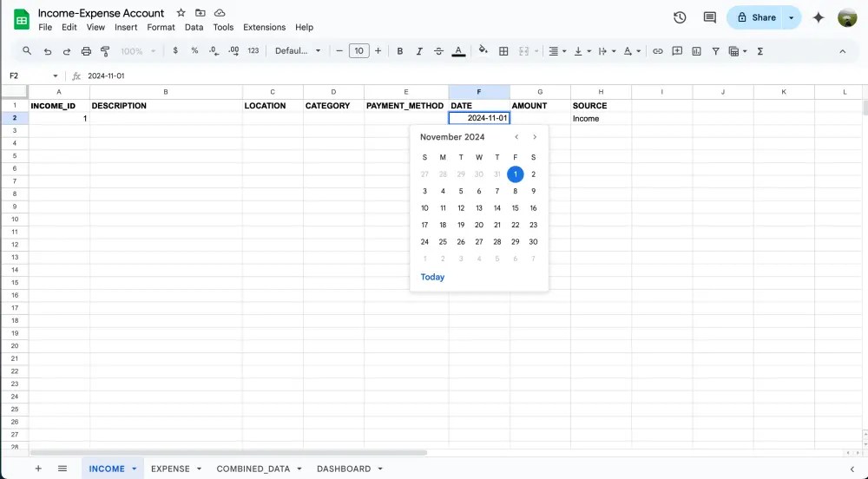This screenshot has width=868, height=479.
Task: Click the borders icon
Action: (x=503, y=51)
